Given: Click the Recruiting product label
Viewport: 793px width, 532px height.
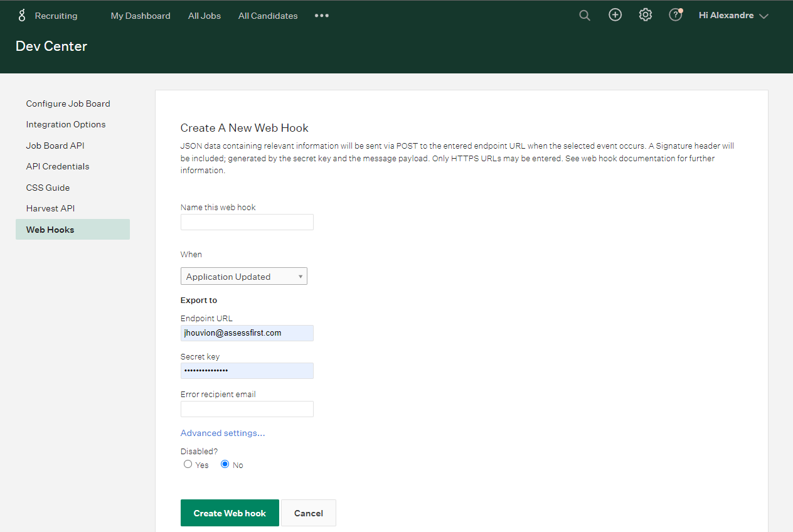Looking at the screenshot, I should pos(56,16).
